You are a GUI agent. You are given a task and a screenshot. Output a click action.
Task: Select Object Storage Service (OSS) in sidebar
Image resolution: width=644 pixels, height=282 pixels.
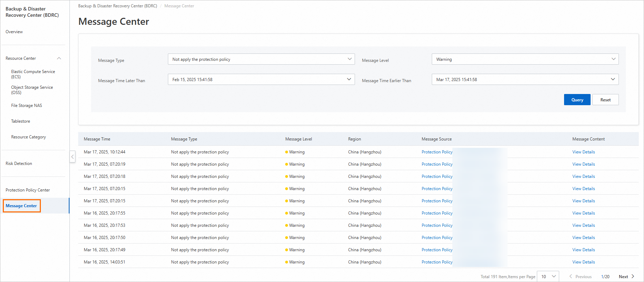[32, 90]
